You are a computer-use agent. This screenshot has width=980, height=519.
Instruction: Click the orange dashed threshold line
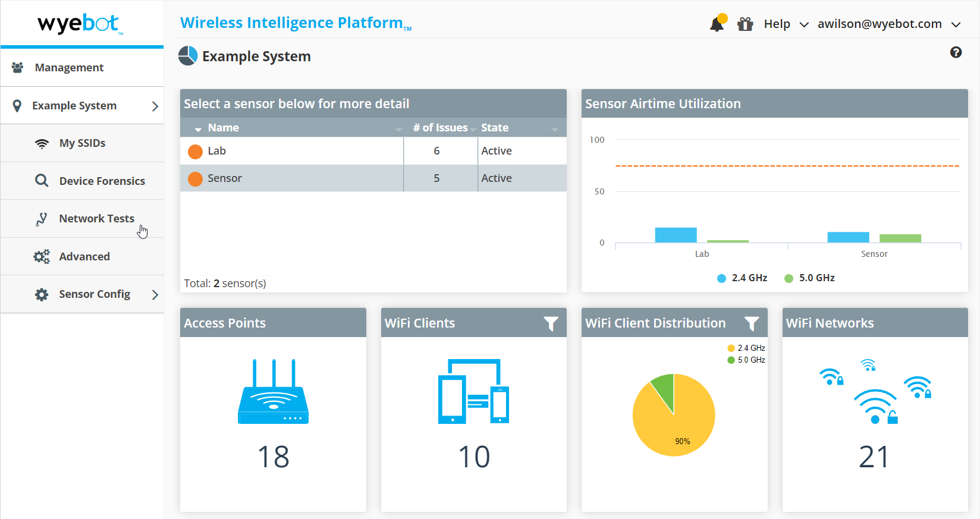click(x=788, y=166)
